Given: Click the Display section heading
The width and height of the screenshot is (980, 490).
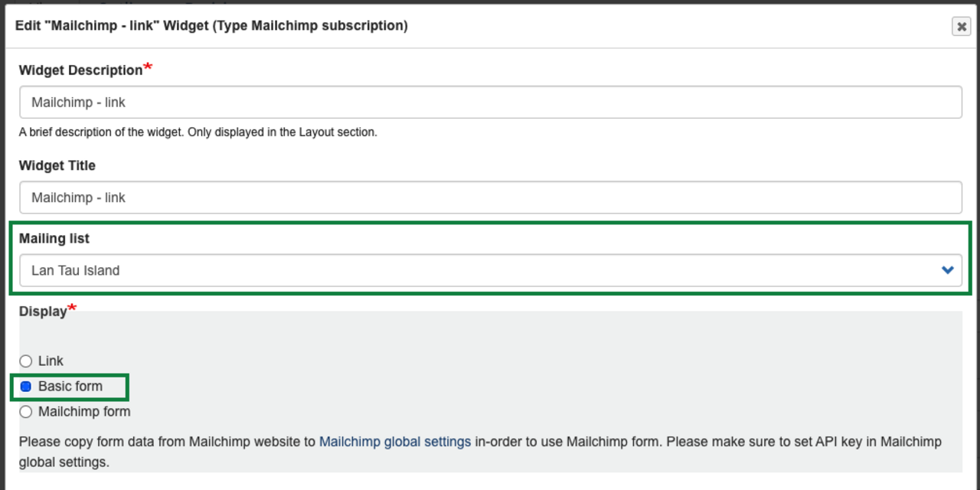Looking at the screenshot, I should pos(43,312).
